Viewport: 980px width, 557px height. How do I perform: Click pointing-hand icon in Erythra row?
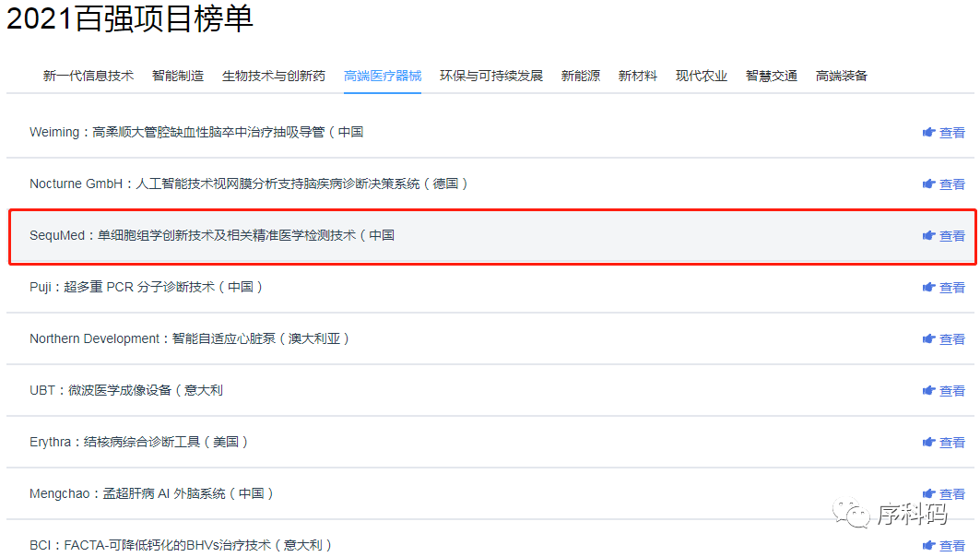click(928, 442)
